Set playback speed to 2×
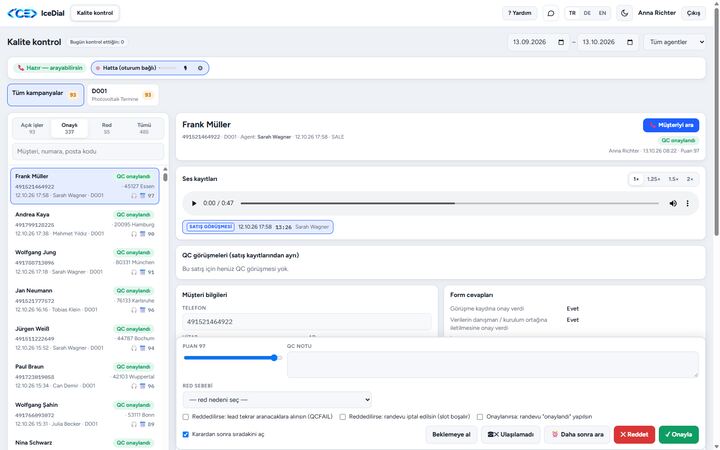Viewport: 720px width, 450px height. (690, 179)
